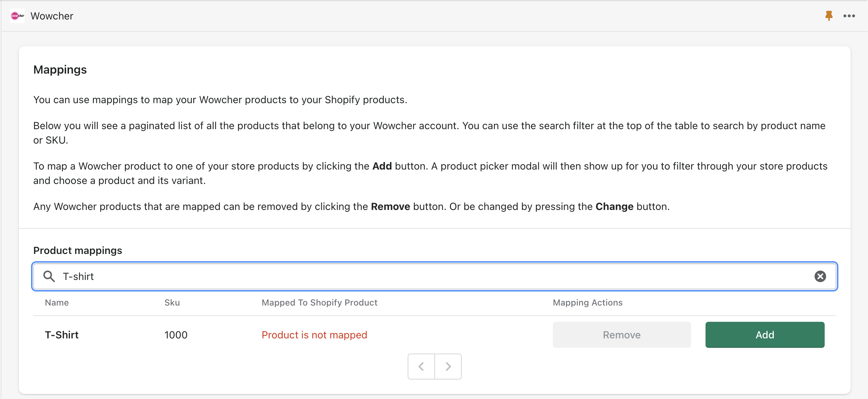Click 'Product is not mapped' status text
The image size is (868, 399).
pyautogui.click(x=314, y=335)
